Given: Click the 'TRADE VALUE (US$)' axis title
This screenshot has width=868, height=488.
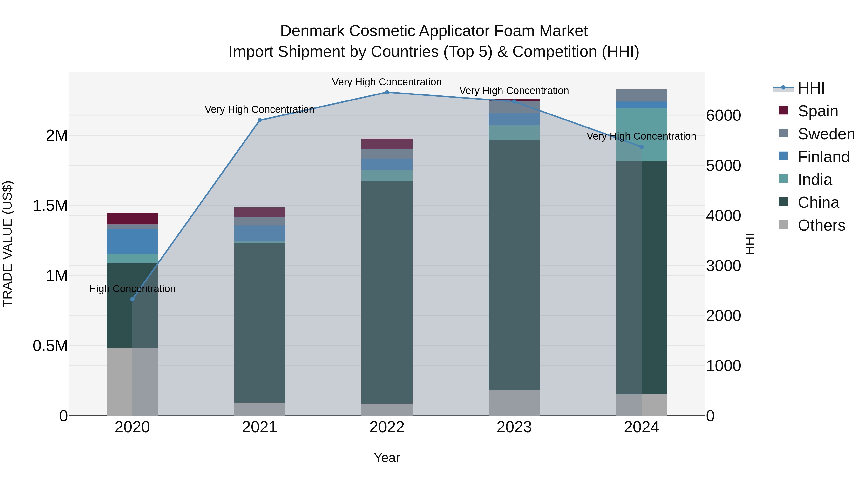Looking at the screenshot, I should coord(7,244).
